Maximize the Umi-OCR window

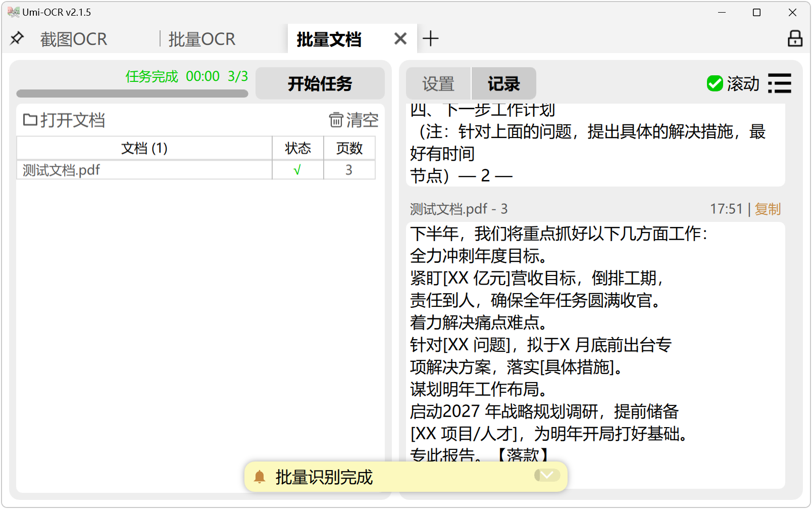point(756,12)
